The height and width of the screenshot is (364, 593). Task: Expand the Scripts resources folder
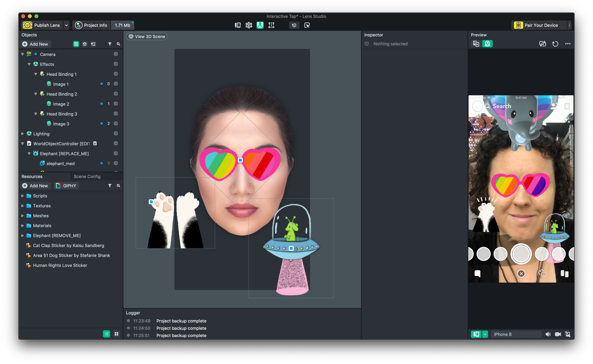[x=23, y=195]
